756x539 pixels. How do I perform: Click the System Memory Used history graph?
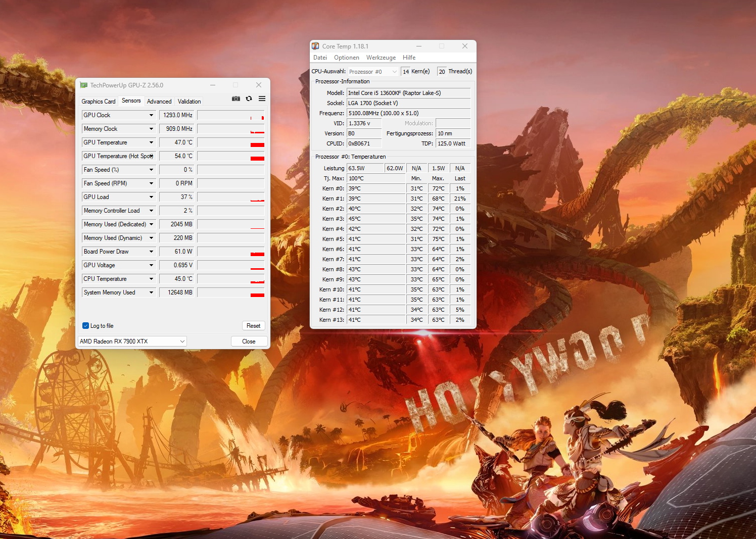tap(231, 292)
